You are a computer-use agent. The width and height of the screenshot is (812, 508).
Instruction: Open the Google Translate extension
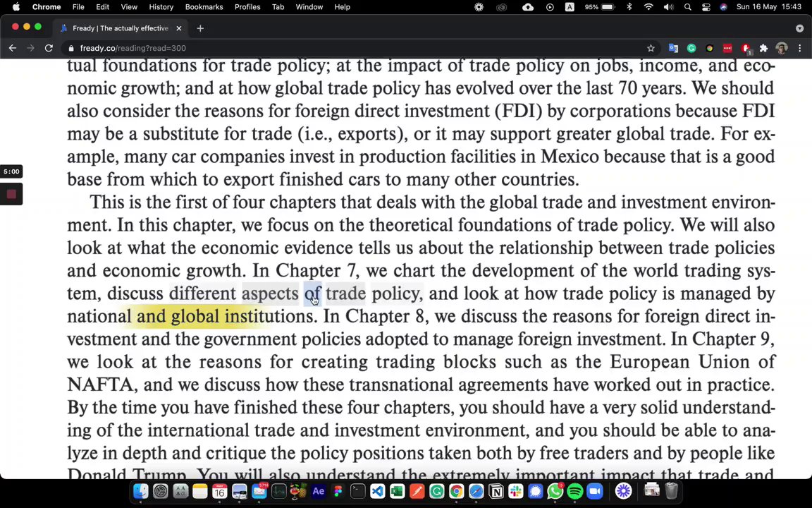[x=673, y=48]
